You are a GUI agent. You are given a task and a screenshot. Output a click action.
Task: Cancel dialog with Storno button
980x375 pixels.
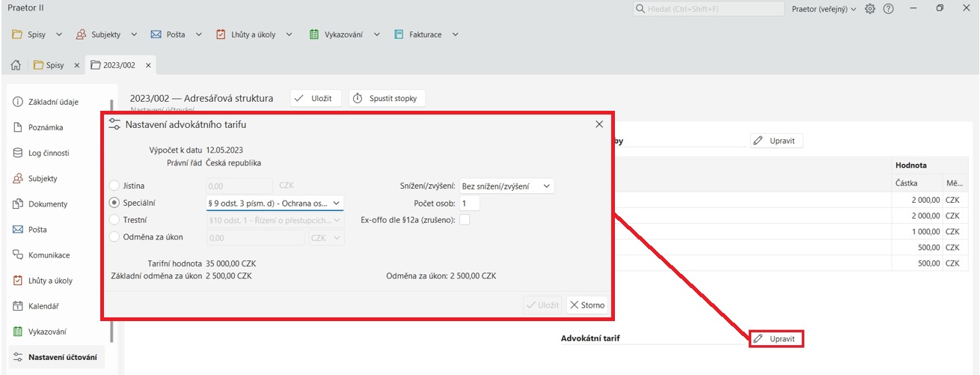(x=587, y=305)
